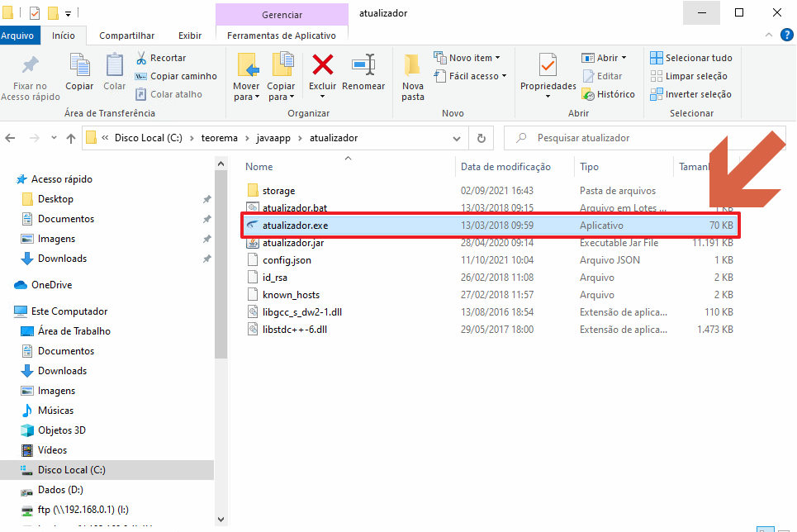Click Editar in the Abrir group
The width and height of the screenshot is (797, 532).
pyautogui.click(x=602, y=76)
